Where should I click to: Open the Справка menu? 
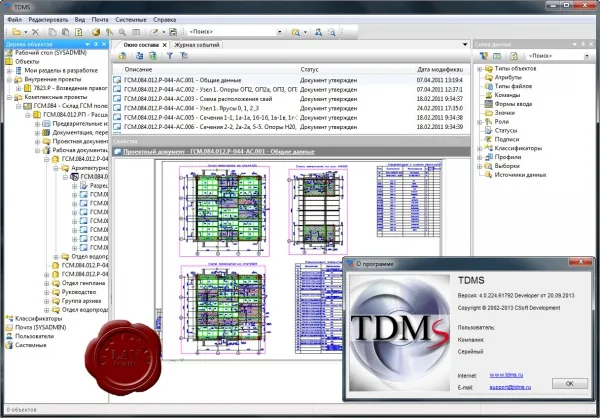[165, 20]
